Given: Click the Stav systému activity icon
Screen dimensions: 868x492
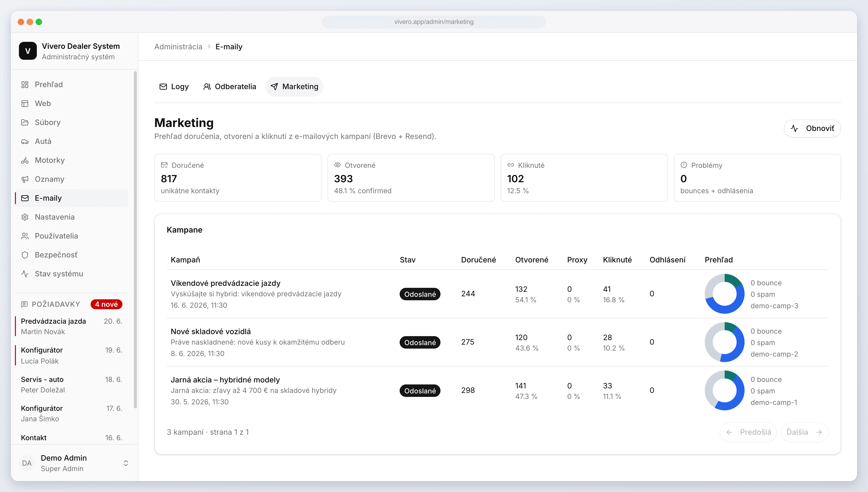Looking at the screenshot, I should coord(25,274).
